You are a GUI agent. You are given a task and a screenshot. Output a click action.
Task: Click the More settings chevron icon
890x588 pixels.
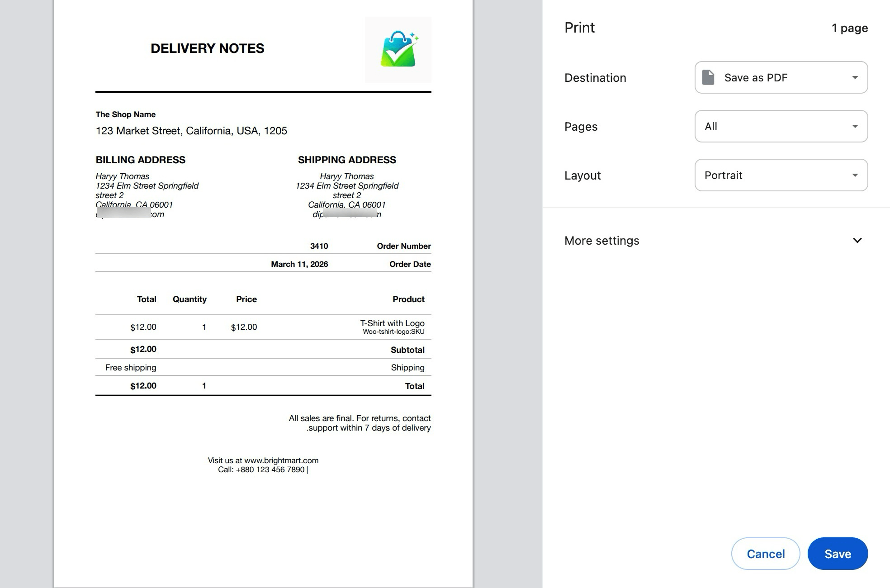(x=857, y=241)
